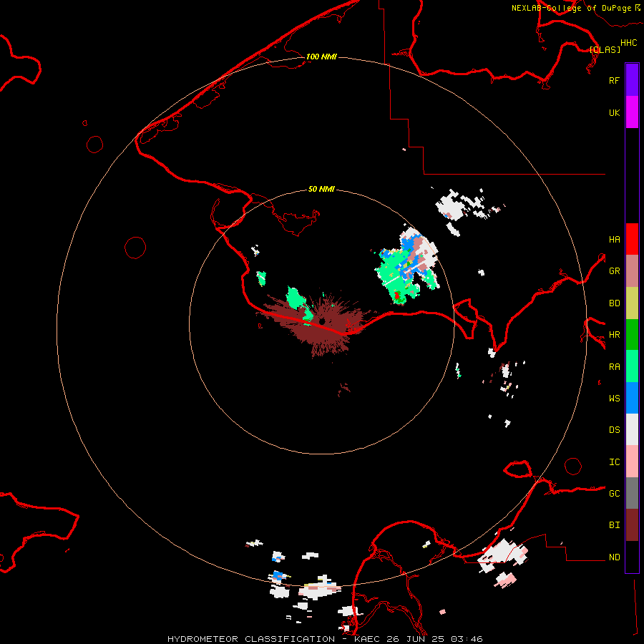Click the NEXLAB-College of DuPage credit text

pos(571,8)
